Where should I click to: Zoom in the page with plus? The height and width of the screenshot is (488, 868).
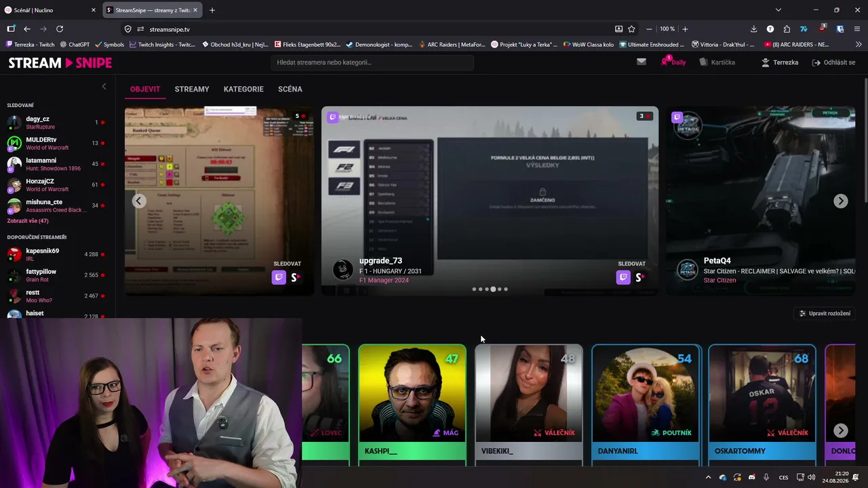click(x=685, y=29)
